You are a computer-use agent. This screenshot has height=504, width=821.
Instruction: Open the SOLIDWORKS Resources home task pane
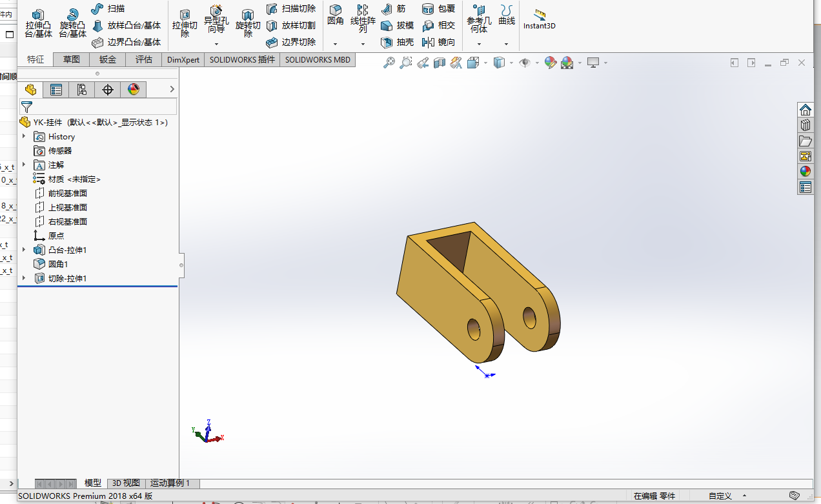(x=805, y=109)
